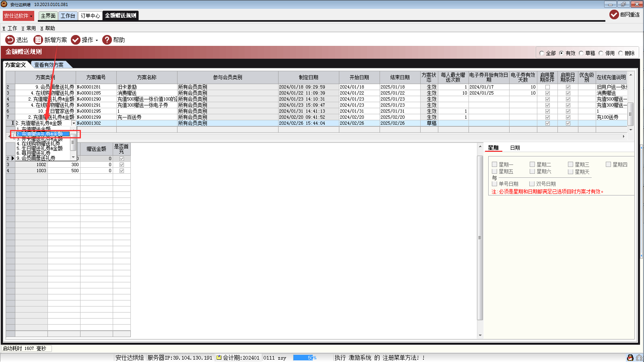This screenshot has height=362, width=644.
Task: Open the 安仕达软件 dropdown menu
Action: click(19, 16)
